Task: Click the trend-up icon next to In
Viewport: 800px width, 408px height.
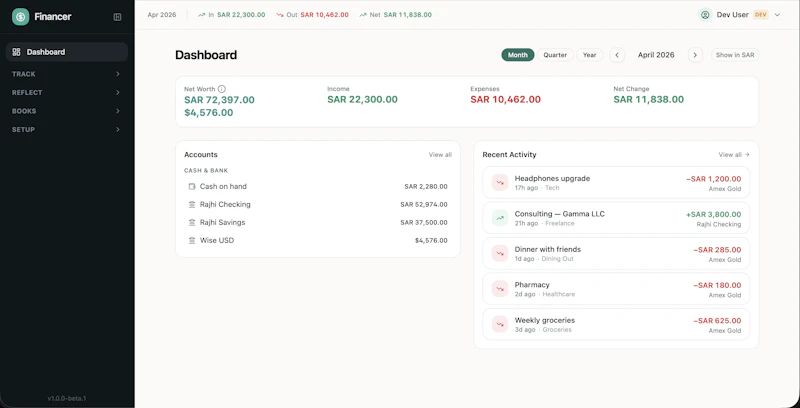Action: pyautogui.click(x=202, y=15)
